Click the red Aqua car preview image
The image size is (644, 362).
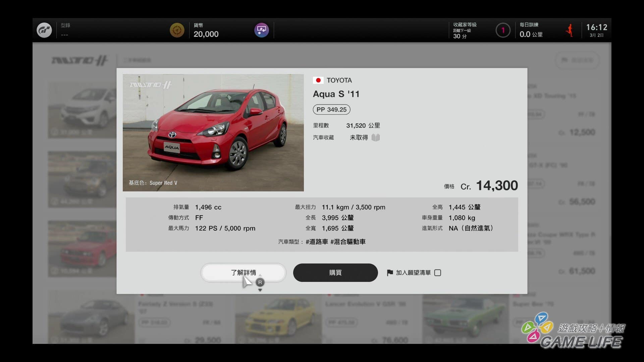click(x=213, y=132)
